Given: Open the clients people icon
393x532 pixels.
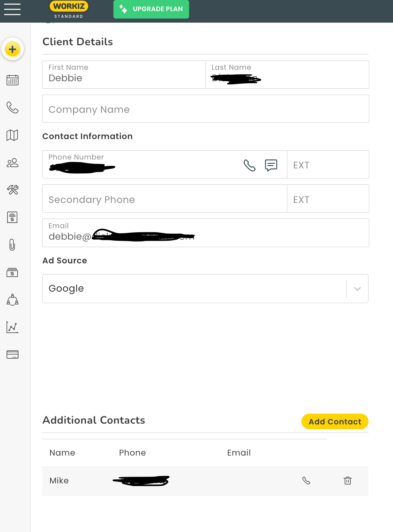Looking at the screenshot, I should pos(13,162).
